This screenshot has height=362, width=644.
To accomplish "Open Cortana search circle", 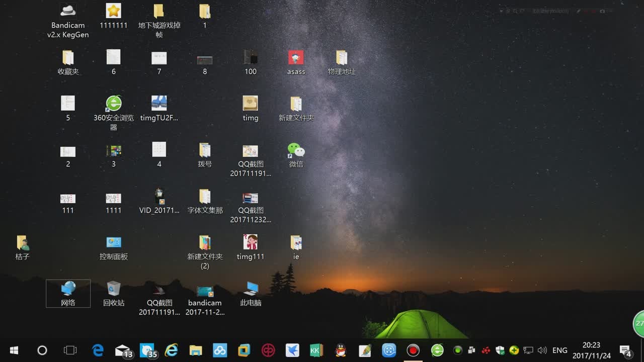I will 42,350.
